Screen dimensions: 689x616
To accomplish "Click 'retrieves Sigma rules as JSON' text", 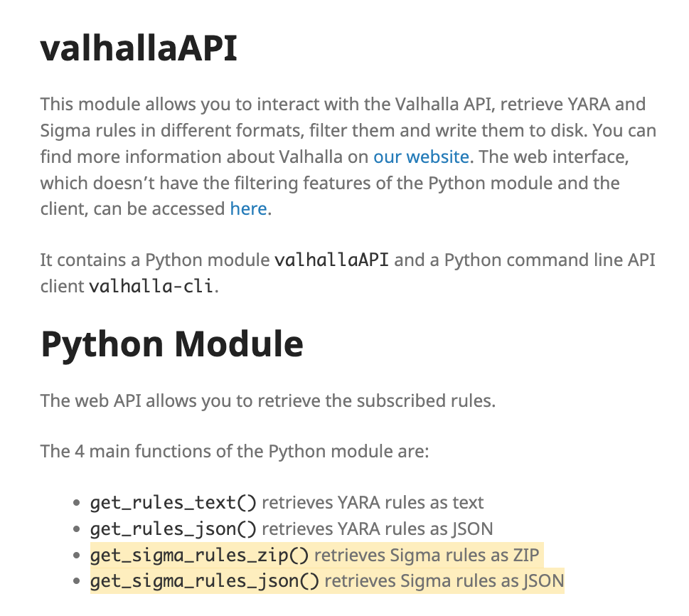I will click(x=444, y=581).
